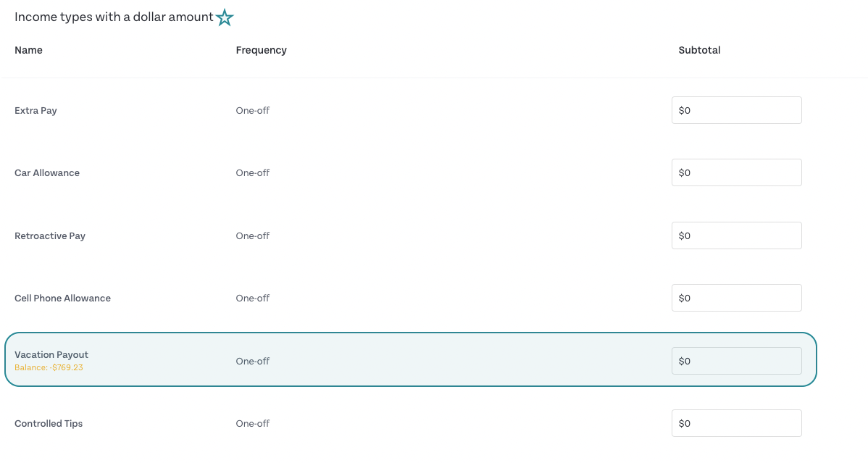Click the Cell Phone Allowance label
Image resolution: width=868 pixels, height=463 pixels.
62,298
